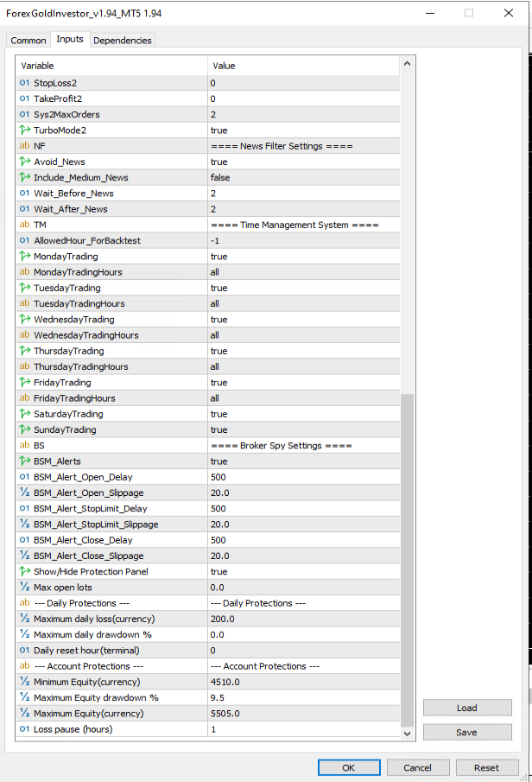532x782 pixels.
Task: Click the boolean icon beside BSM_Alerts
Action: pos(24,461)
